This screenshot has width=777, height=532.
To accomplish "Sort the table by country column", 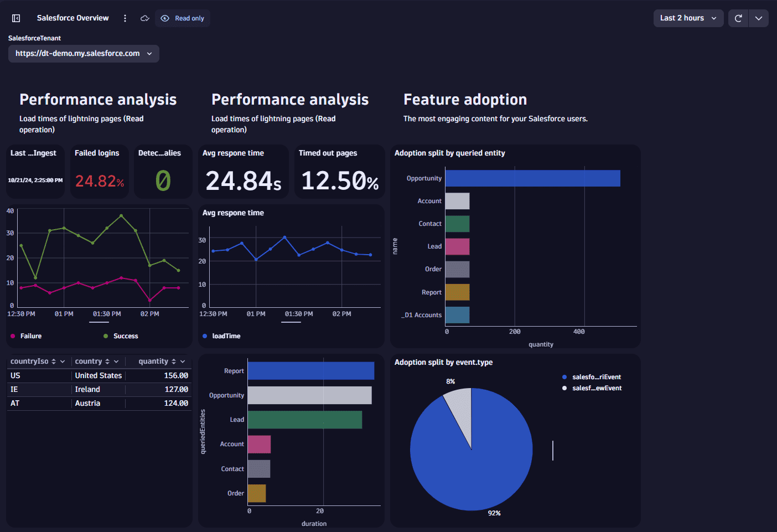I will [x=107, y=361].
